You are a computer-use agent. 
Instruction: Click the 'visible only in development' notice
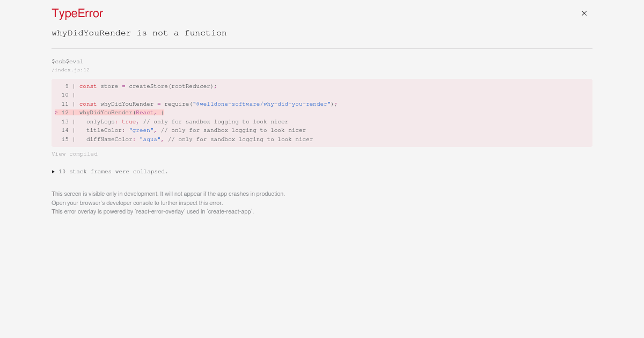coord(168,194)
